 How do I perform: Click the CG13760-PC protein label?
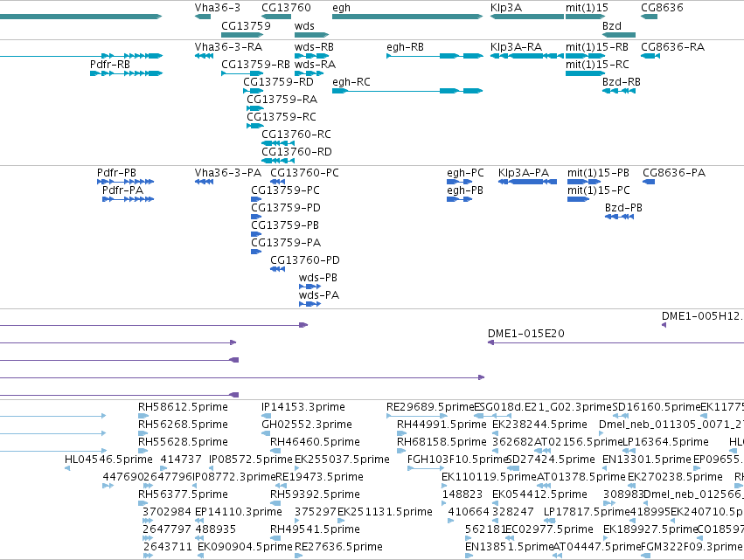pyautogui.click(x=304, y=173)
